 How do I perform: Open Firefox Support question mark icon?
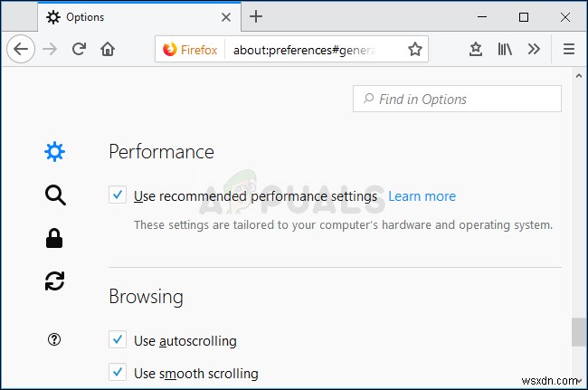point(54,340)
